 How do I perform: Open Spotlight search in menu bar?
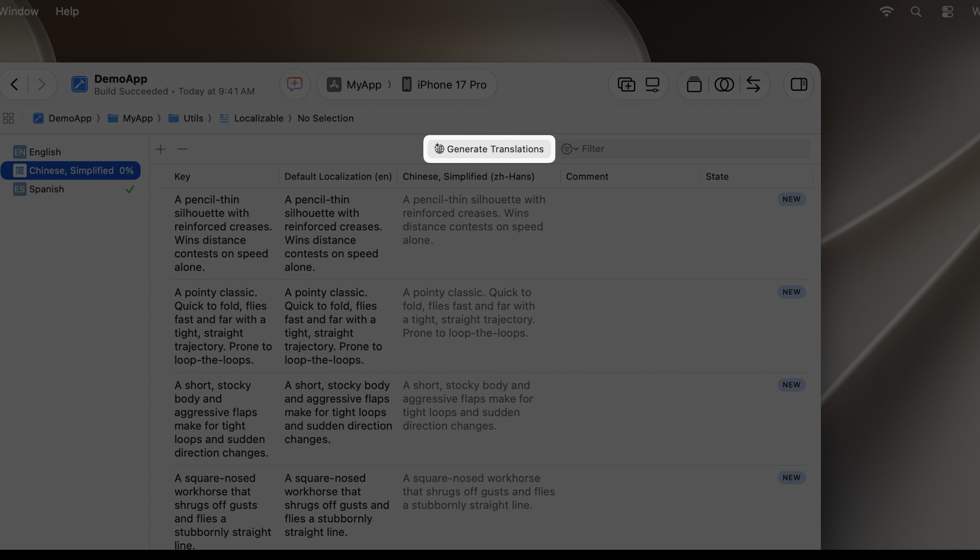(x=916, y=12)
